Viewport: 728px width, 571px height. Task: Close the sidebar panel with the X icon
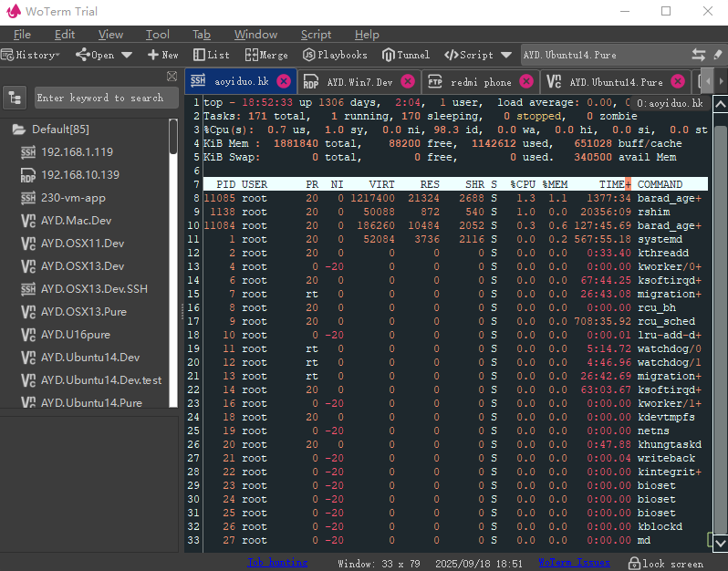pos(172,77)
